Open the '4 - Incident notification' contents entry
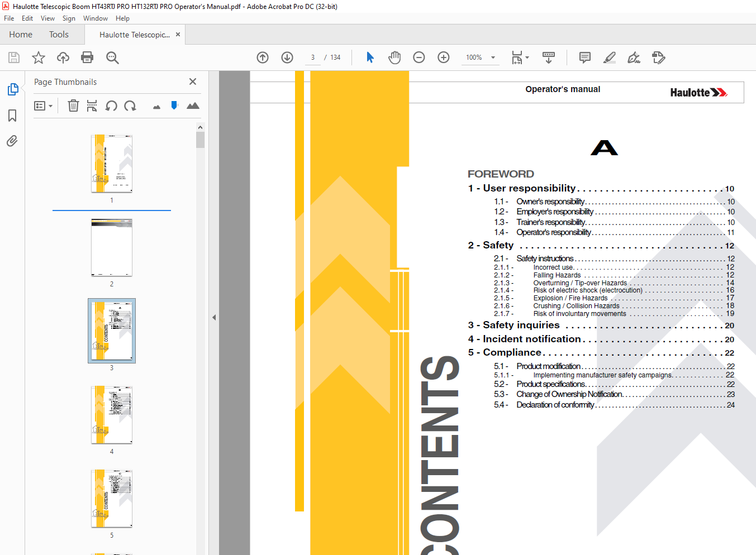This screenshot has width=756, height=555. point(601,339)
